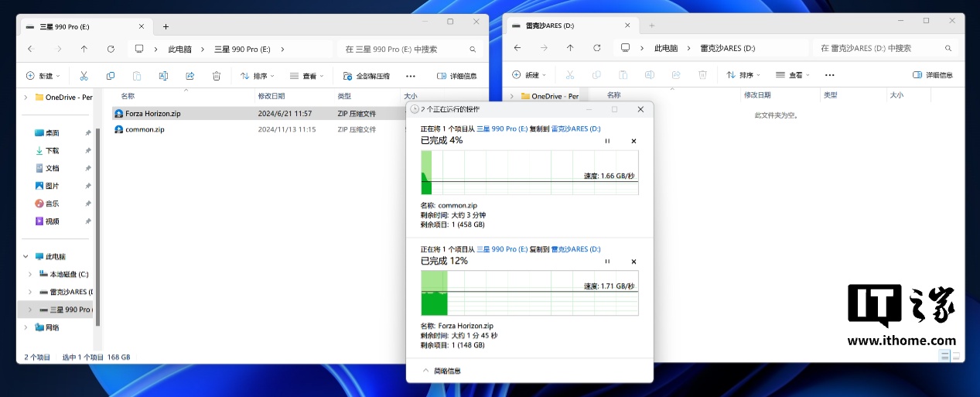Click the Share icon in 三星 990 Pro window toolbar

[x=190, y=76]
